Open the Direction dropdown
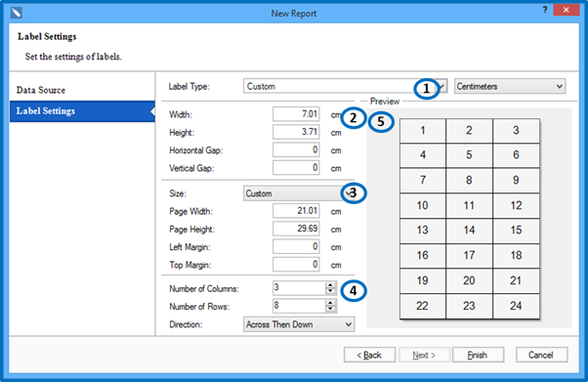 [299, 324]
